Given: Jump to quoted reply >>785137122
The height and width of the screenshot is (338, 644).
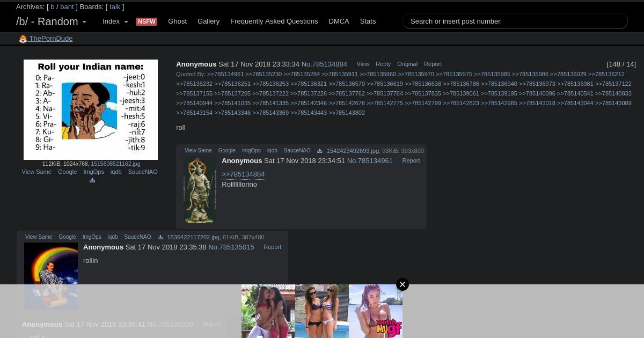Looking at the screenshot, I should point(613,84).
